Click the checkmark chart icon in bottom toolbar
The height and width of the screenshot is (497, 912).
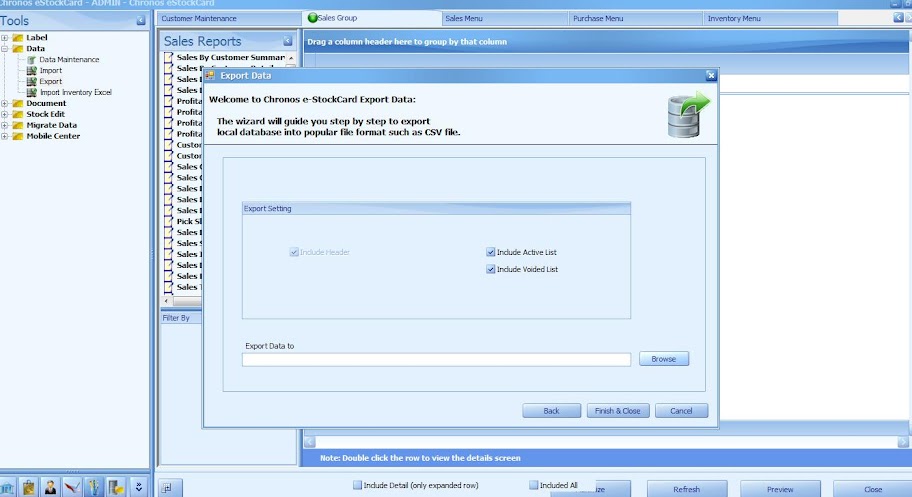point(72,487)
